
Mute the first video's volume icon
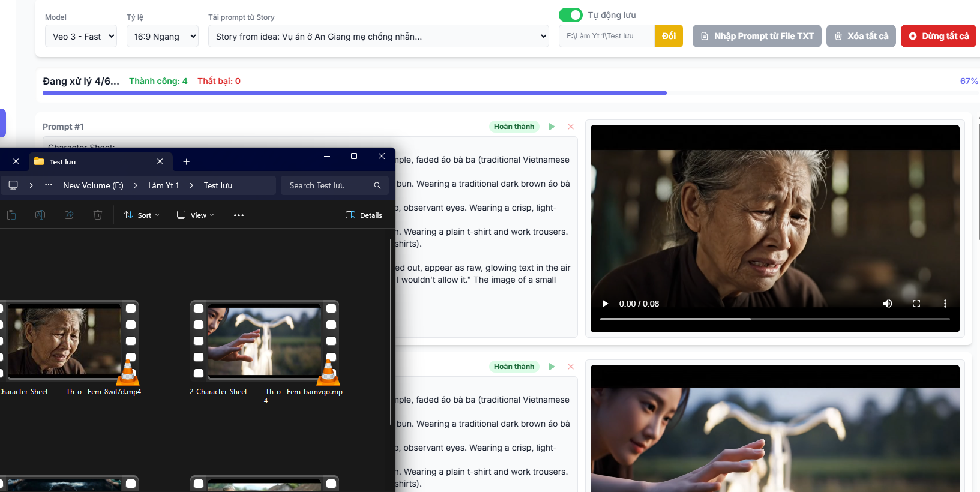point(887,304)
